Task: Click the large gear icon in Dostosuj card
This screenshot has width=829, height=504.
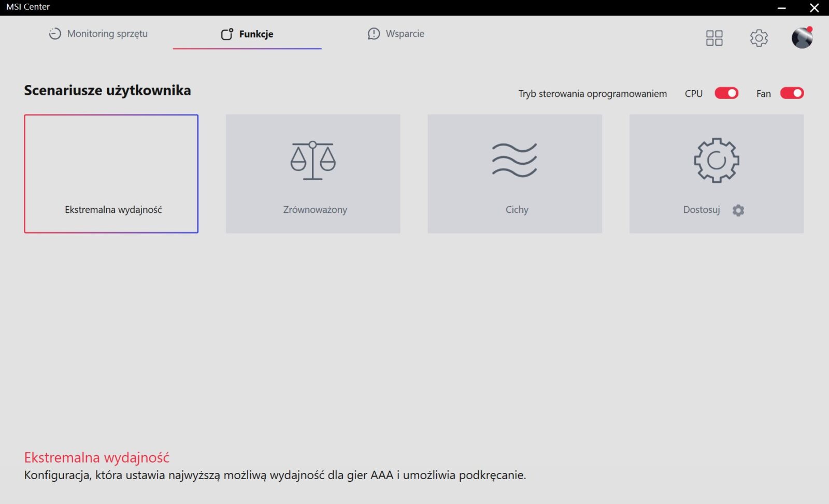Action: (x=716, y=160)
